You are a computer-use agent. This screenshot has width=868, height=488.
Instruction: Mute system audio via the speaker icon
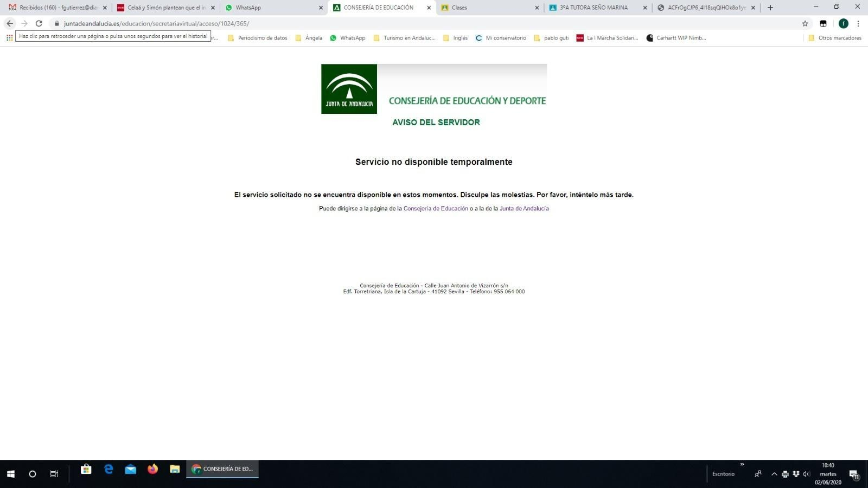(807, 473)
